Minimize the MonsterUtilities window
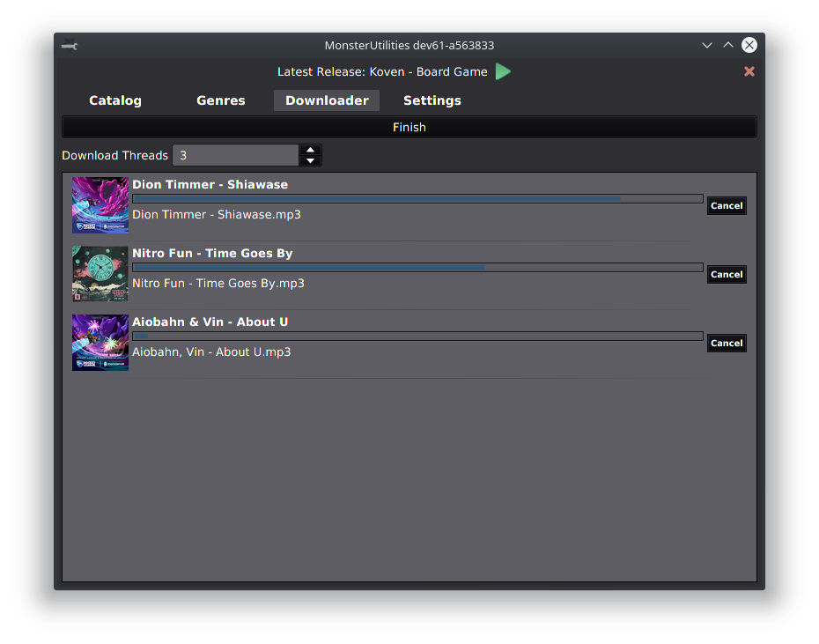This screenshot has width=819, height=644. (706, 46)
